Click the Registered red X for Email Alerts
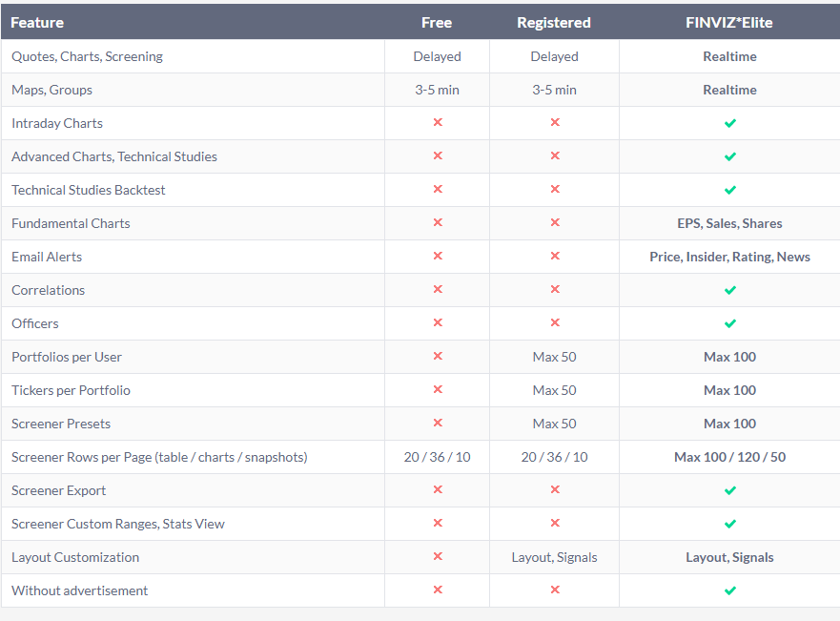Screen dimensions: 840x621 [555, 256]
